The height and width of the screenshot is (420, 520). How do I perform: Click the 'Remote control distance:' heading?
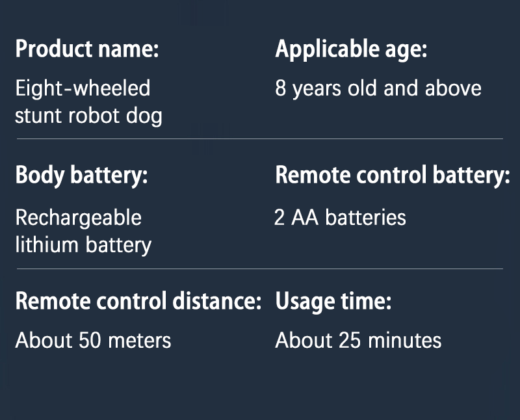click(x=138, y=301)
